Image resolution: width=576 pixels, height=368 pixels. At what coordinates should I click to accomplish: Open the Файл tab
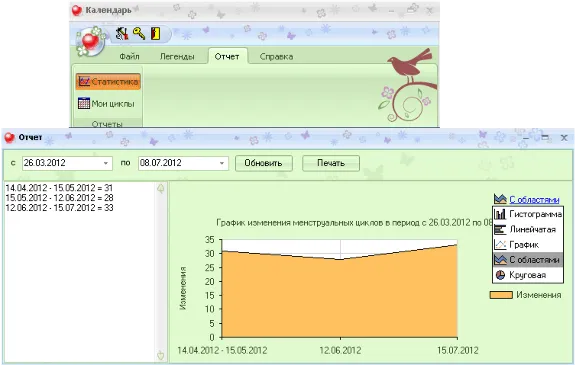coord(129,57)
